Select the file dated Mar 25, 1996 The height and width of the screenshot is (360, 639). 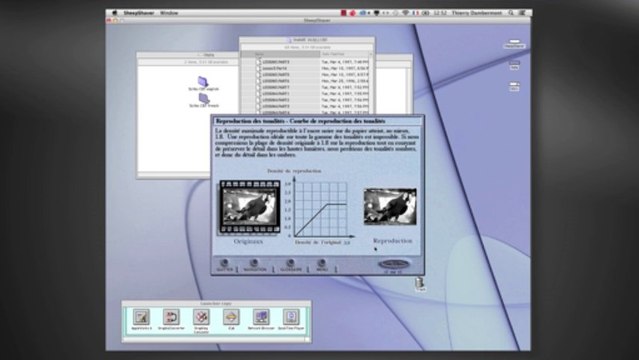click(306, 81)
